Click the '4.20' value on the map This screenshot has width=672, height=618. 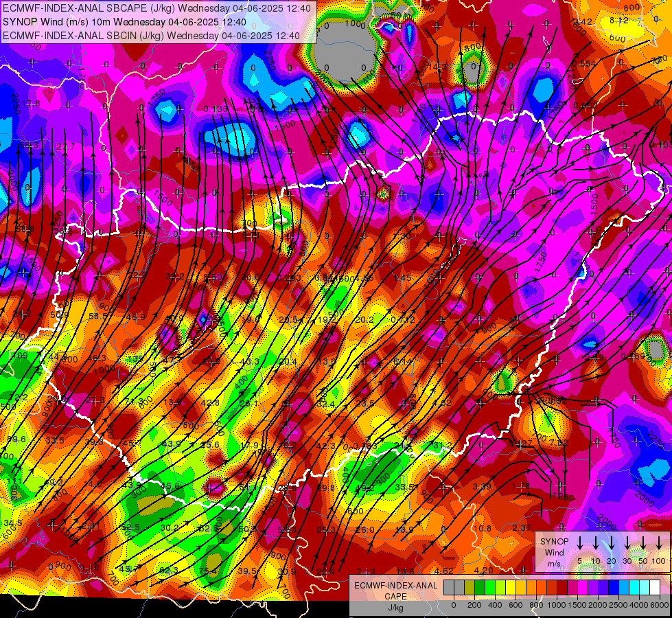[484, 571]
